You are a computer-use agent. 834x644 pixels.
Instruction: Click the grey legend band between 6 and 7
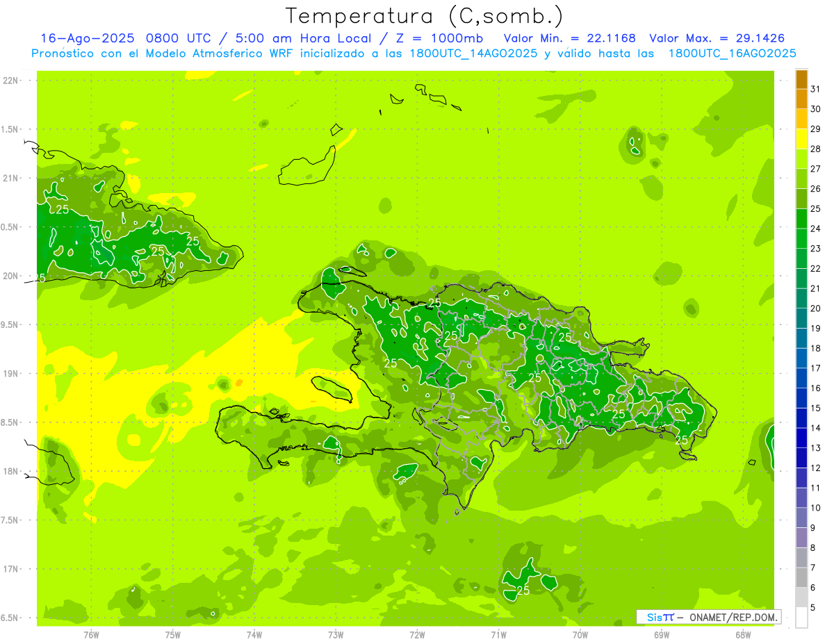pos(801,577)
